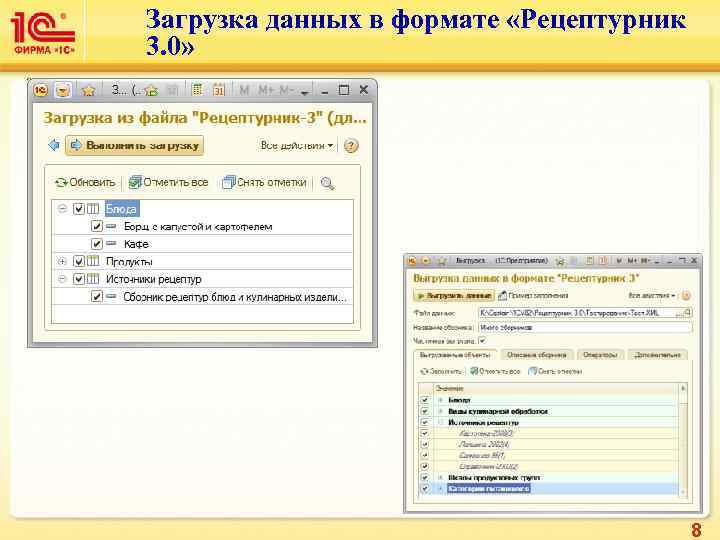Click table icon next to 'Продукты'
Image resolution: width=720 pixels, height=540 pixels.
[93, 261]
